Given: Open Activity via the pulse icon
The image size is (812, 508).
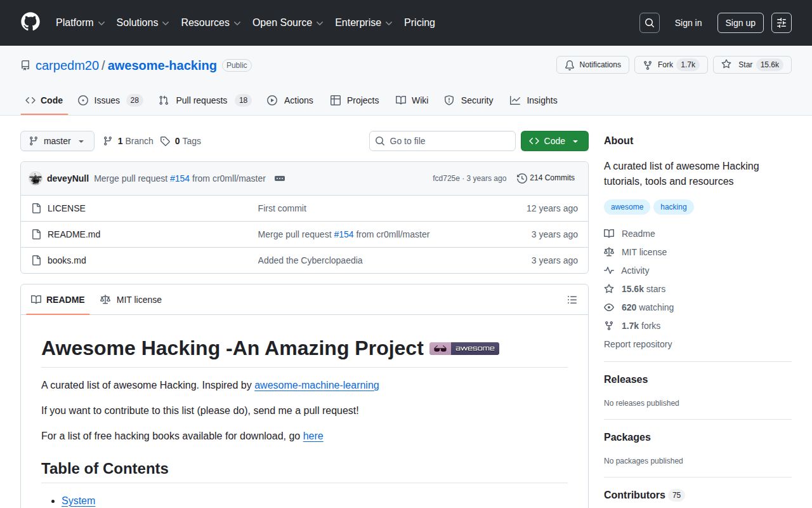Looking at the screenshot, I should pos(608,271).
